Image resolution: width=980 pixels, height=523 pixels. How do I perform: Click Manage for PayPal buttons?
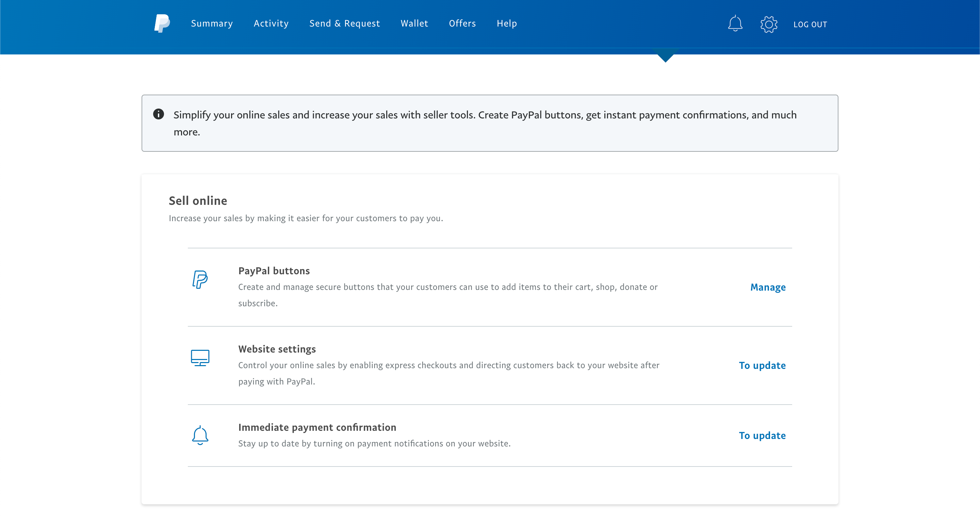click(x=768, y=287)
